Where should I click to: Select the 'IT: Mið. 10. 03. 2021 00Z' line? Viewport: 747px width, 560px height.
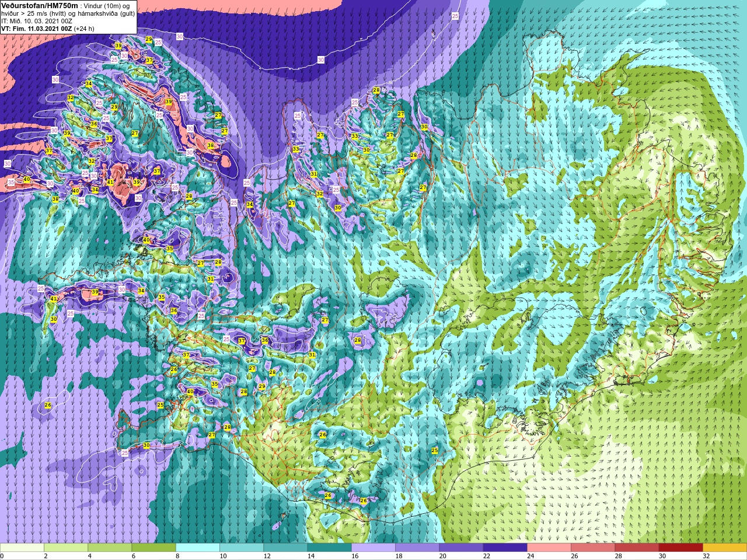[x=37, y=21]
